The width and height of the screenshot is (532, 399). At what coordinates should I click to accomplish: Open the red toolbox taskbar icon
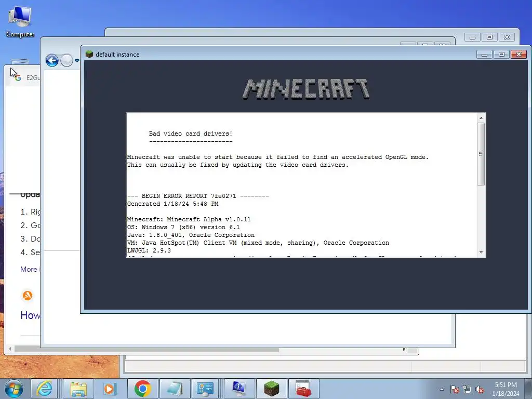303,389
